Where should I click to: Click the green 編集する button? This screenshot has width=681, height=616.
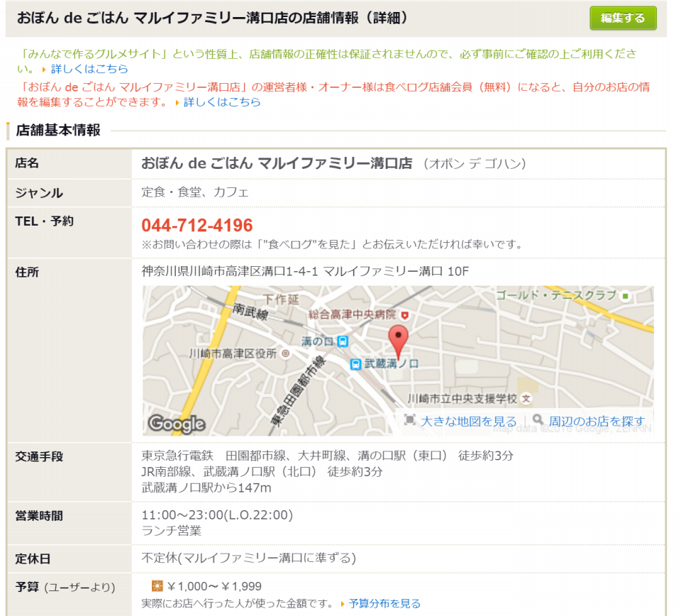point(623,18)
